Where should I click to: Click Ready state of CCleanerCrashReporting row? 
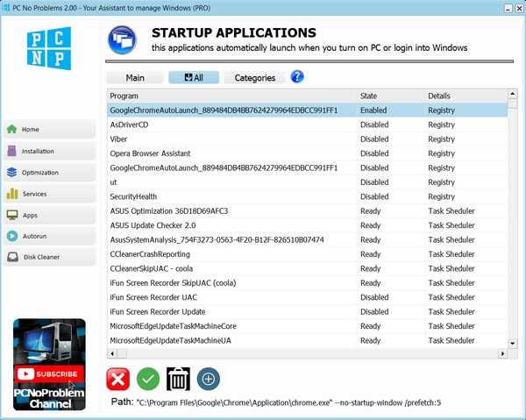coord(370,254)
